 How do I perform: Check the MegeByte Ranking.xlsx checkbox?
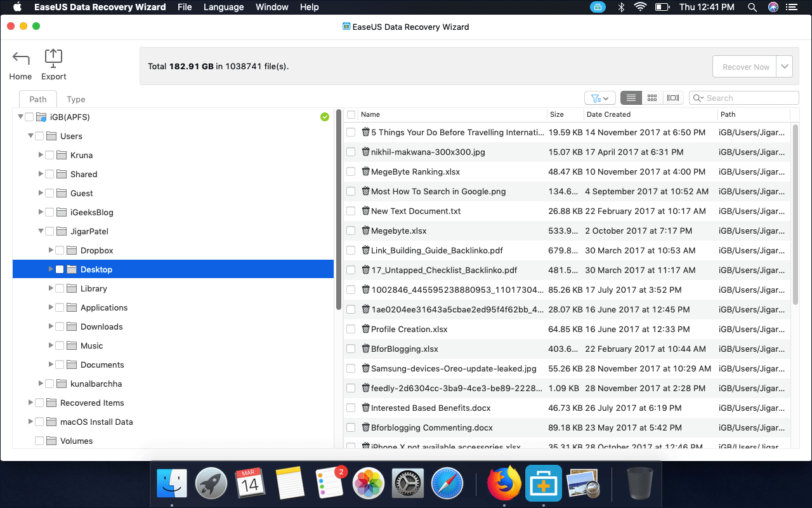point(351,171)
